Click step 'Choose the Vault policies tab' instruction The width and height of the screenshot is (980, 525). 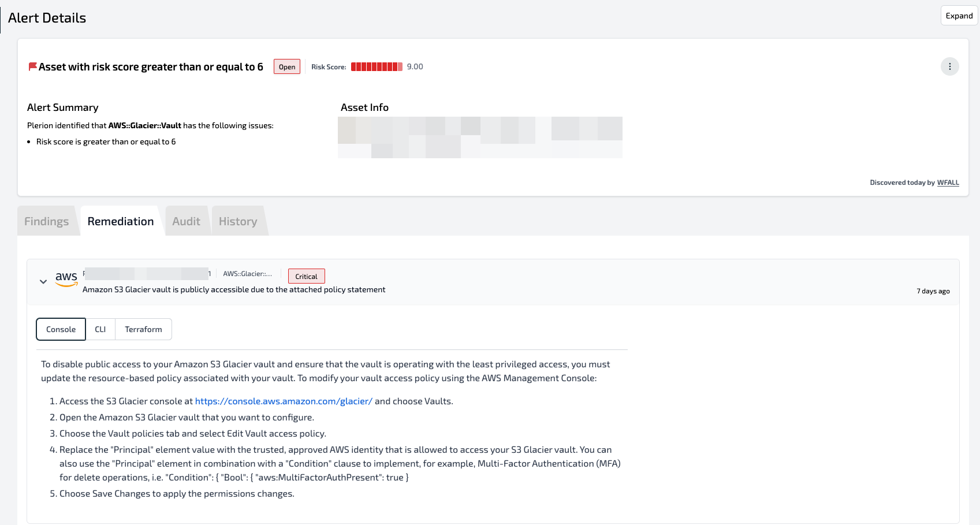pos(193,434)
